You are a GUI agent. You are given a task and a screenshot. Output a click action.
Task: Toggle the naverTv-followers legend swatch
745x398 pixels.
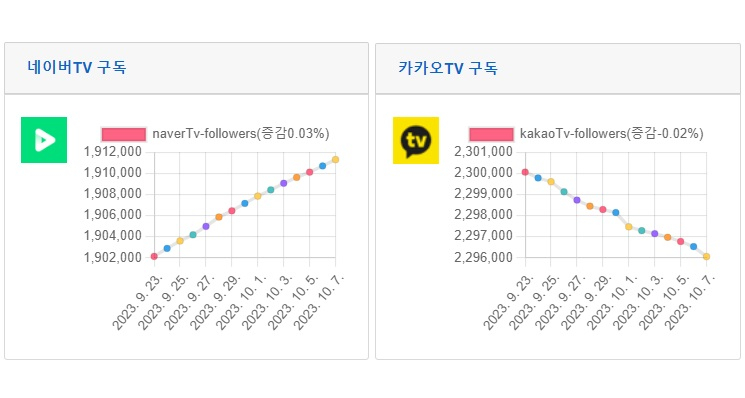[124, 134]
